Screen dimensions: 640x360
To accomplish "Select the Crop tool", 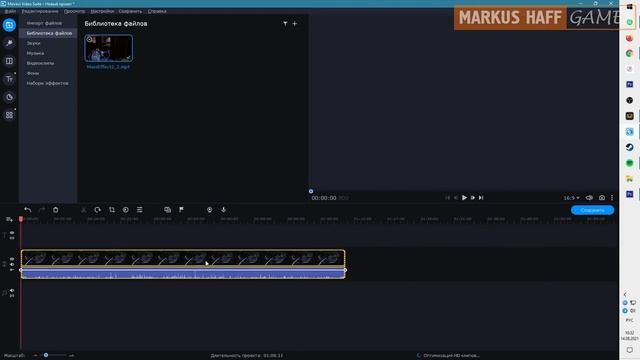I will click(111, 210).
